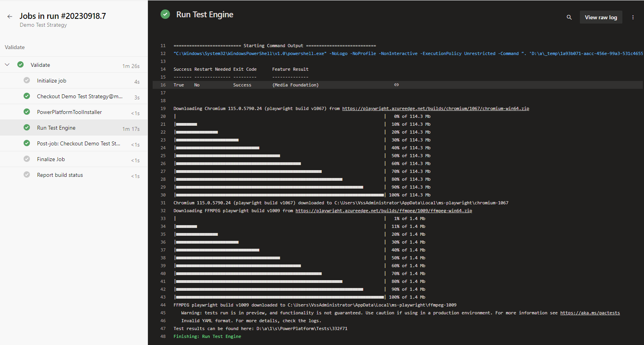Image resolution: width=644 pixels, height=345 pixels.
Task: Open the chromium-win64.zip download link
Action: pos(435,108)
